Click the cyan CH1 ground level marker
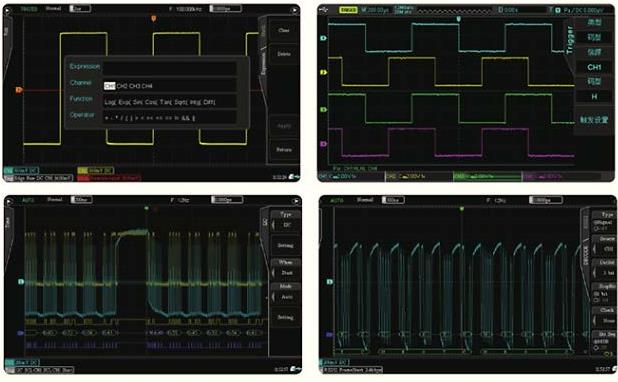This screenshot has height=382, width=618. click(324, 38)
